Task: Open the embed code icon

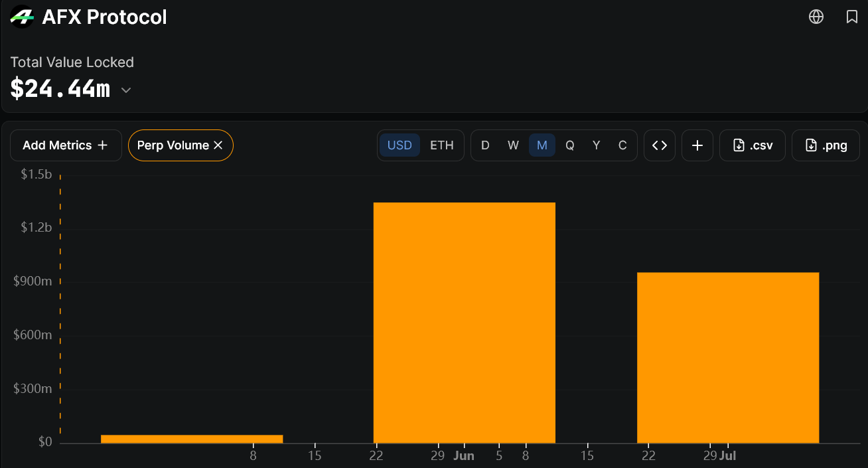Action: [x=660, y=145]
